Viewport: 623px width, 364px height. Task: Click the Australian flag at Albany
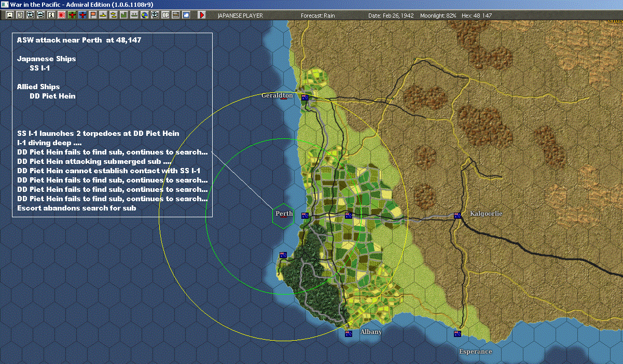click(349, 333)
